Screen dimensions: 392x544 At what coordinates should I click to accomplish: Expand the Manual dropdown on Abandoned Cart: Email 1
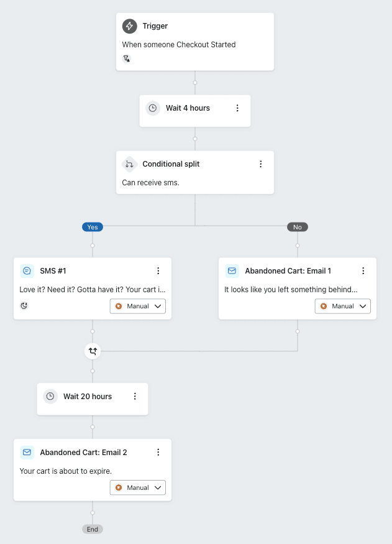[x=342, y=306]
